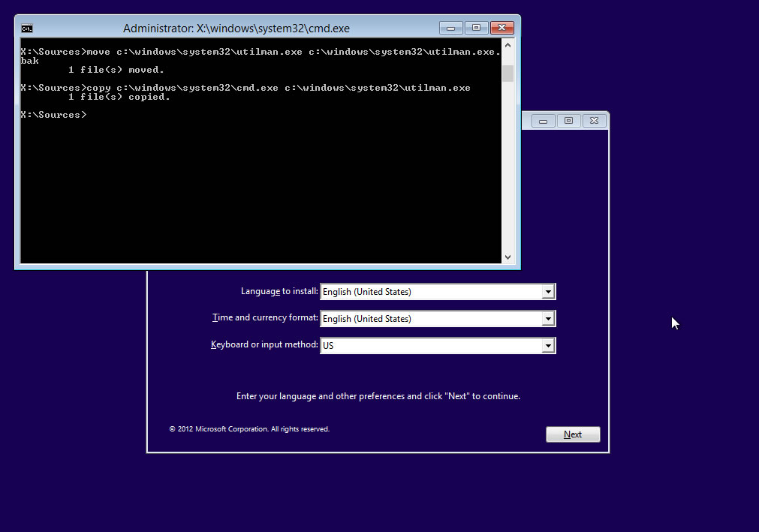This screenshot has height=532, width=759.
Task: Close the Windows Setup window
Action: click(594, 120)
